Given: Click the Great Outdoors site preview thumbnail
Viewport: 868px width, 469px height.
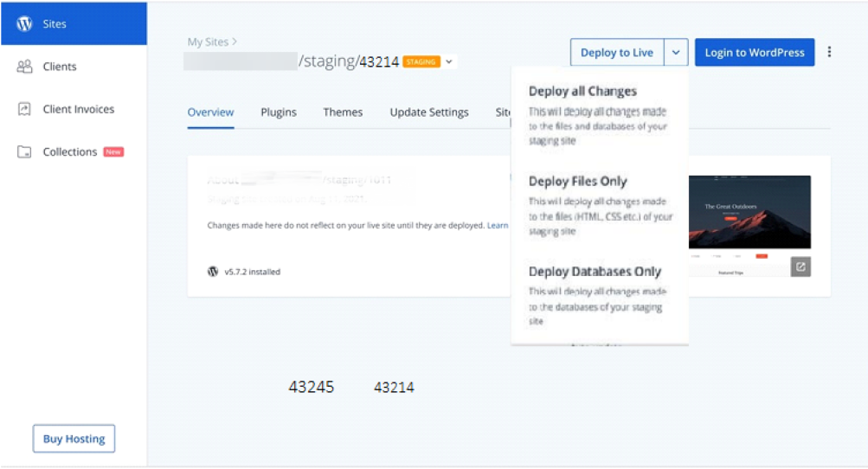Looking at the screenshot, I should 749,212.
